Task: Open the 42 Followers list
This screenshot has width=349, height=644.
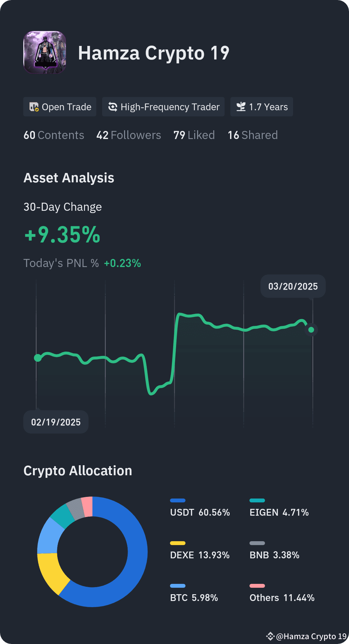Action: point(129,135)
